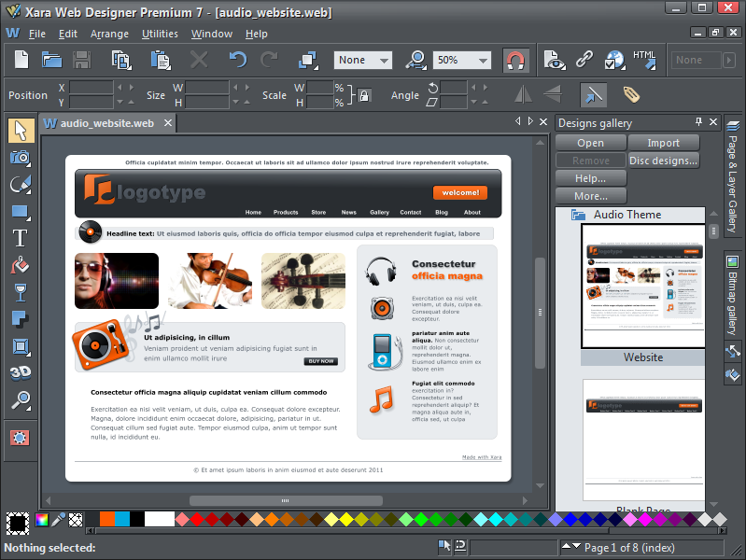
Task: Pin the Designs gallery panel
Action: (698, 122)
